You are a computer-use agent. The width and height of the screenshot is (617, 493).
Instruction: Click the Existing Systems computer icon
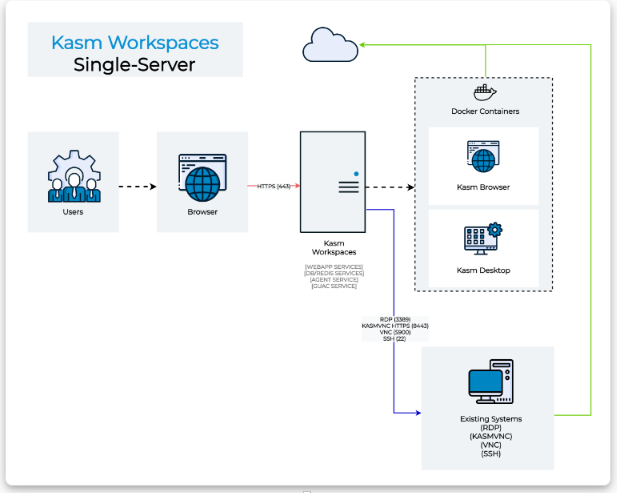click(x=491, y=381)
